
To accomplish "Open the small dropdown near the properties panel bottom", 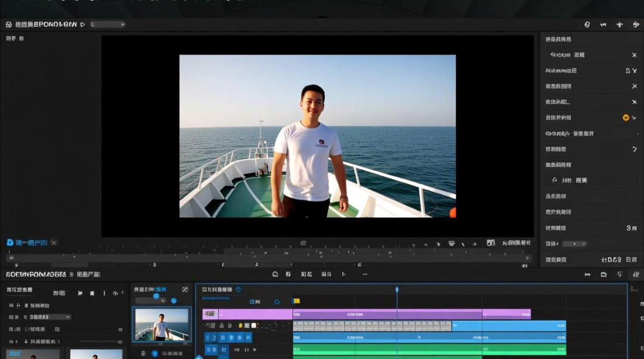I will pyautogui.click(x=574, y=244).
